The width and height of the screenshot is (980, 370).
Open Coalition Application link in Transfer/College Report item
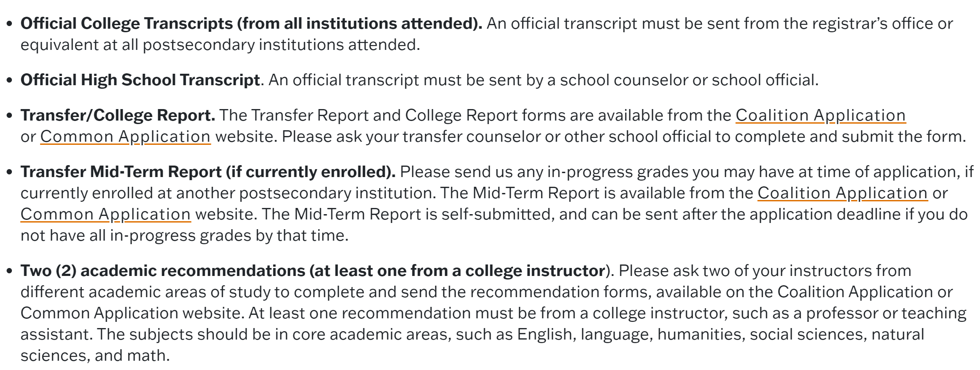tap(821, 115)
